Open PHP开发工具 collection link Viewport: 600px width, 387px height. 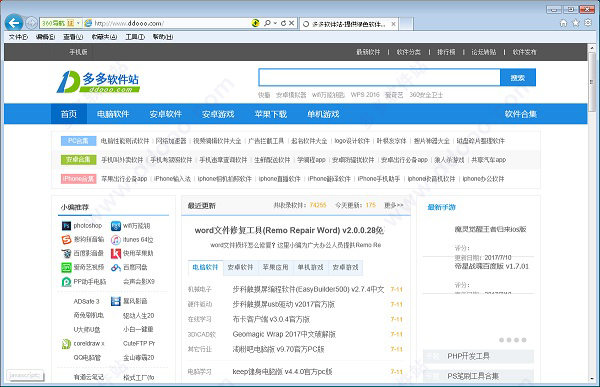coord(468,356)
